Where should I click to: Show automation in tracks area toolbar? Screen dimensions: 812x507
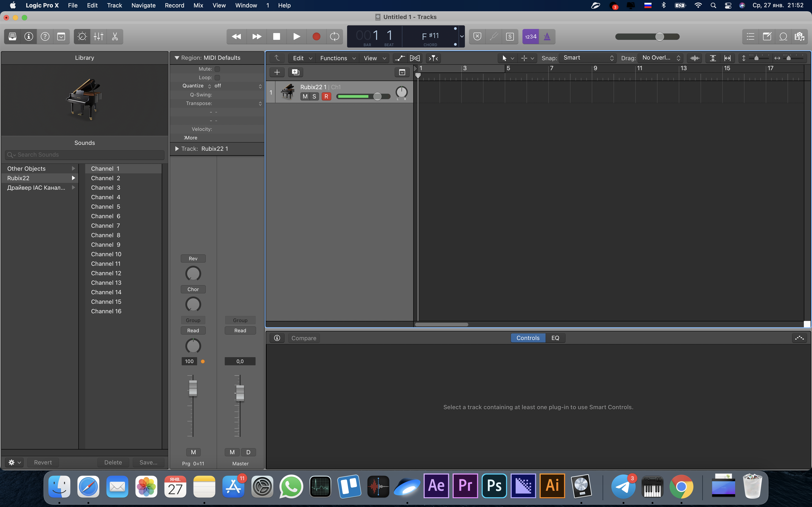(x=399, y=58)
